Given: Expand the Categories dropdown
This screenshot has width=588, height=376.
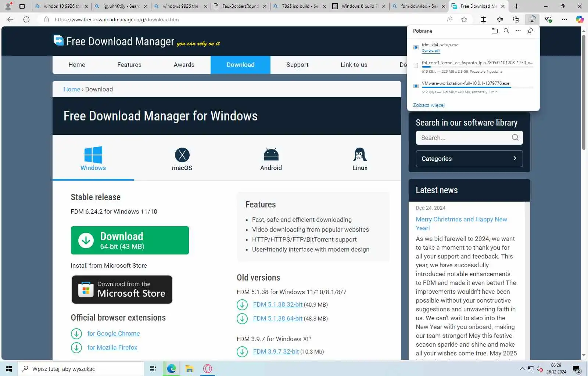Looking at the screenshot, I should coord(469,159).
